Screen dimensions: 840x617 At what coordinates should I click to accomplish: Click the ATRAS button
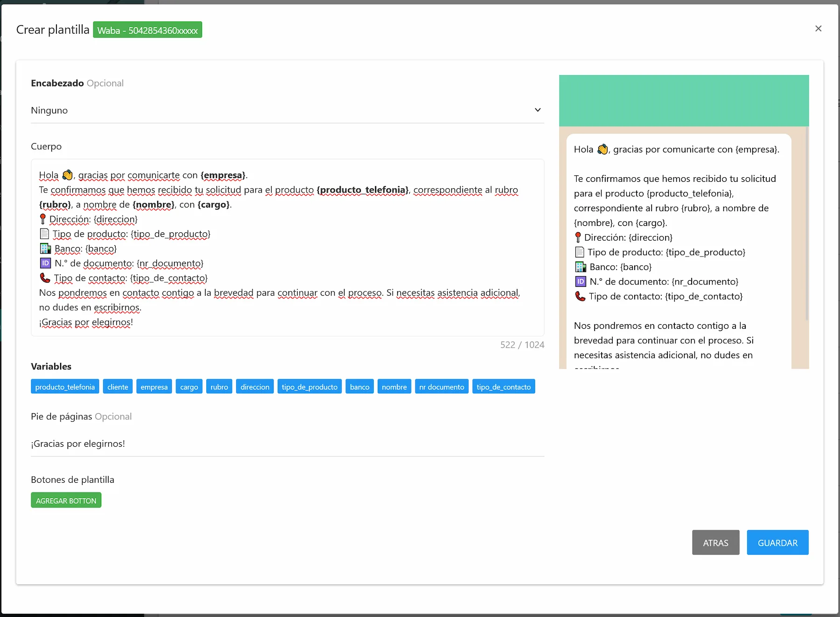(x=715, y=542)
